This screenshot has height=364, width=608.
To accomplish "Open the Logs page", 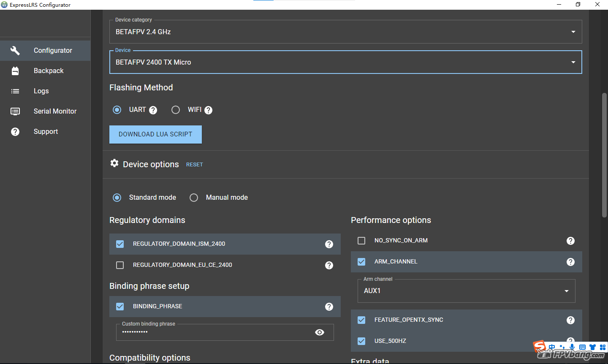I will [x=45, y=91].
